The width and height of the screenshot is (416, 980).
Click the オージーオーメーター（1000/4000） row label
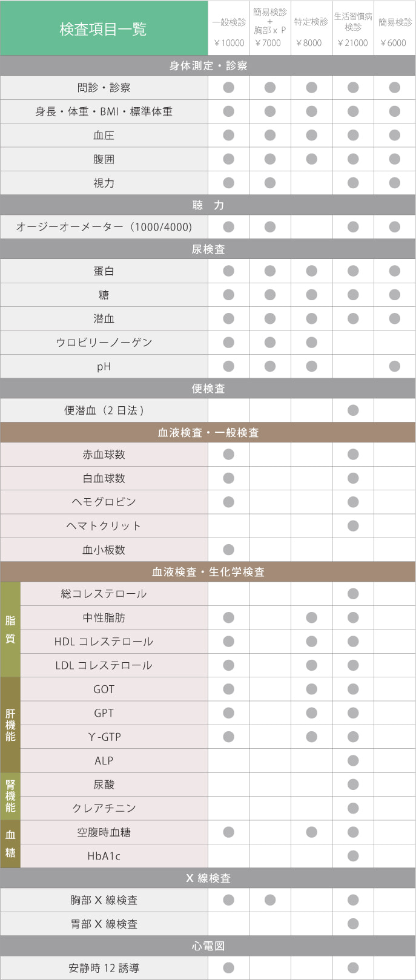104,227
